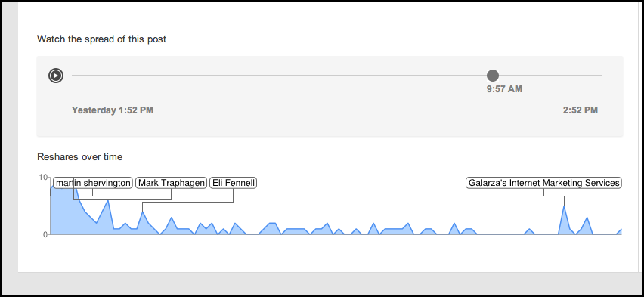644x297 pixels.
Task: Click the 9:57 AM current time label
Action: pyautogui.click(x=504, y=88)
